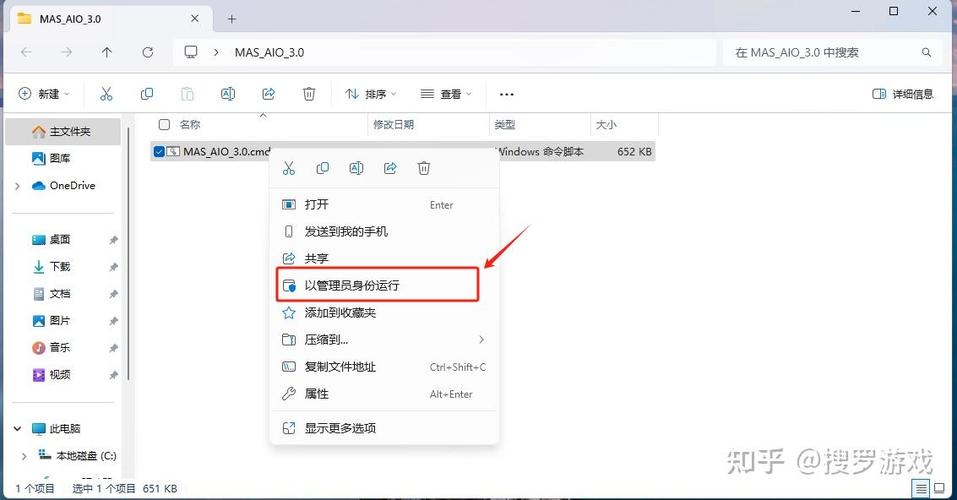957x500 pixels.
Task: Open the more options ellipsis
Action: (507, 94)
